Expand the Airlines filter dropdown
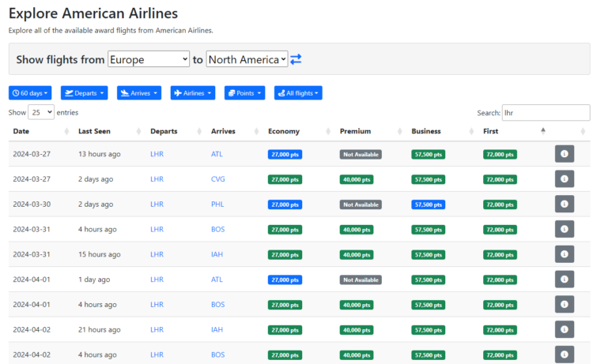The width and height of the screenshot is (593, 364). (x=192, y=93)
